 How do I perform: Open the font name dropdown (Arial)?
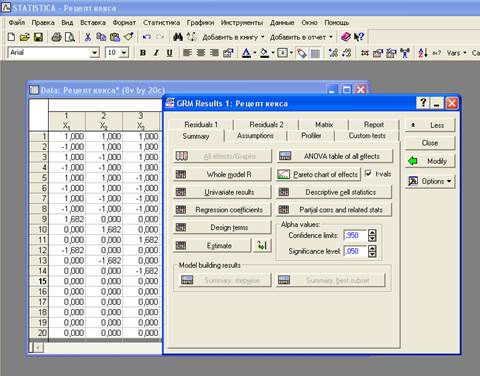pyautogui.click(x=94, y=53)
